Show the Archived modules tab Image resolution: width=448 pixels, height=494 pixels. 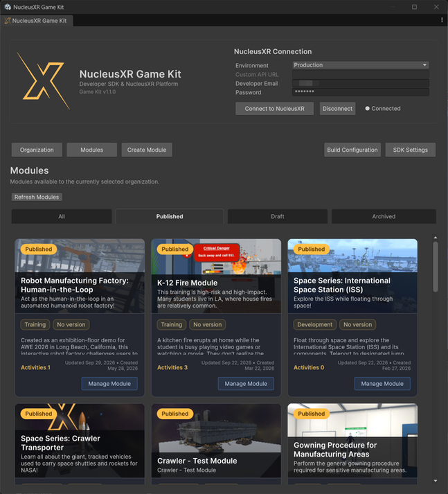click(384, 216)
